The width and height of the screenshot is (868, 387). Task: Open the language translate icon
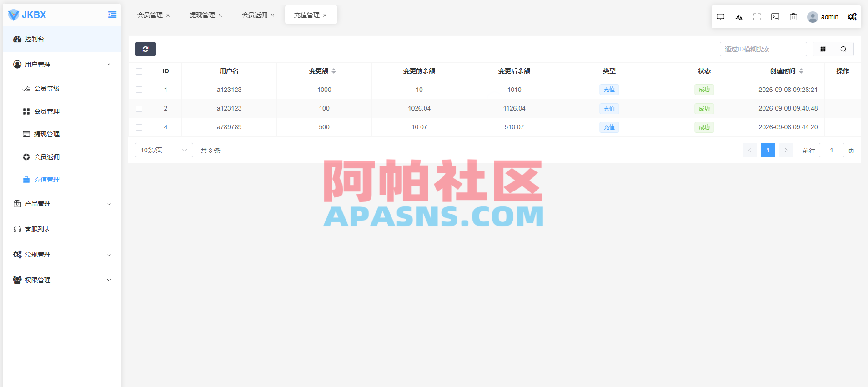click(x=739, y=17)
